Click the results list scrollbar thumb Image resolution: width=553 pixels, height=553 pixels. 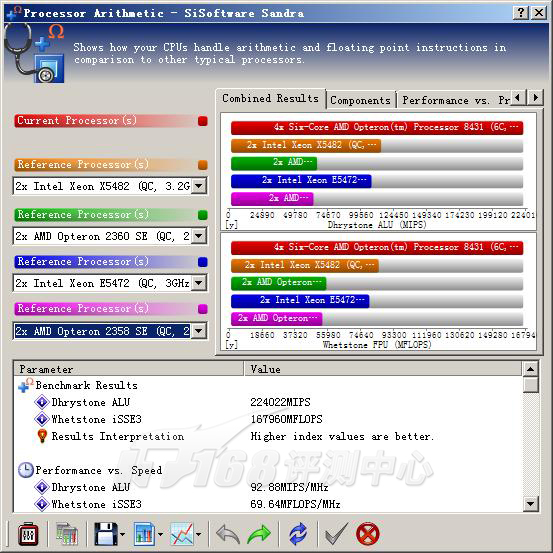pyautogui.click(x=530, y=384)
